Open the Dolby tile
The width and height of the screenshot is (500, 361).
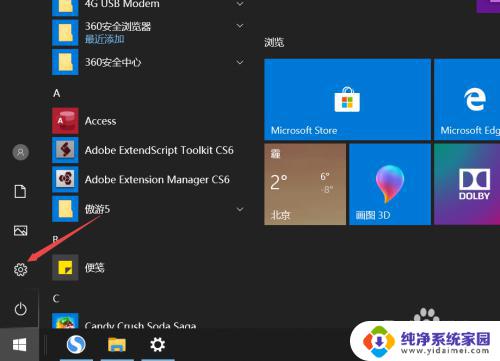[467, 184]
